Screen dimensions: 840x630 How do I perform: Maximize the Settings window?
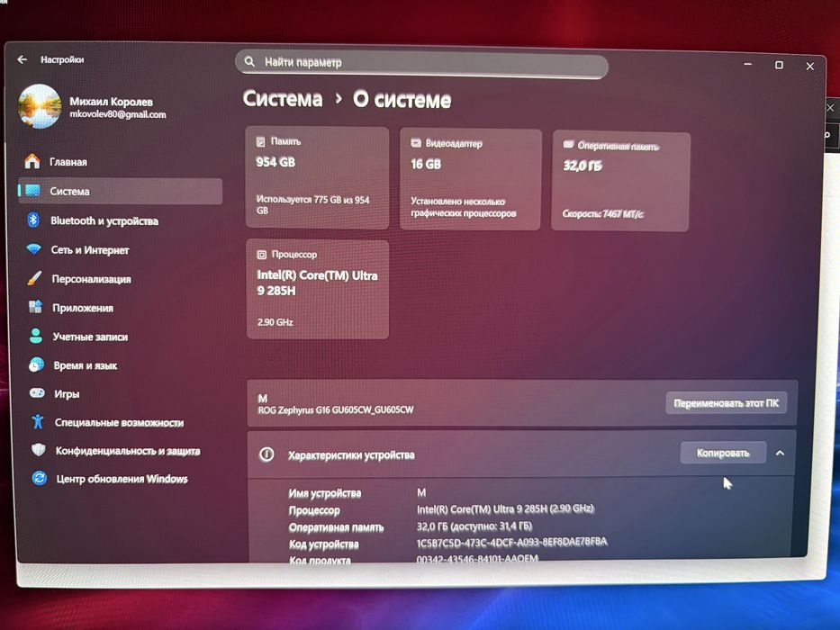click(x=779, y=65)
